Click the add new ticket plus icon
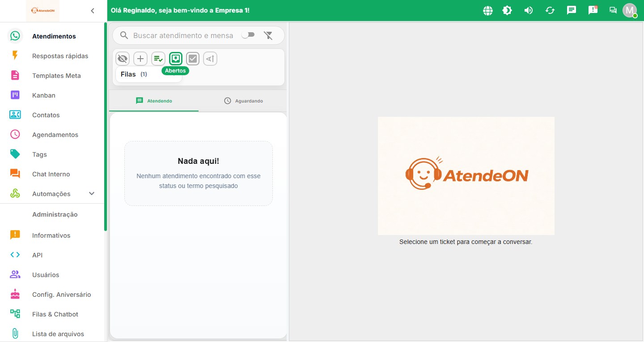The image size is (644, 342). [x=140, y=59]
